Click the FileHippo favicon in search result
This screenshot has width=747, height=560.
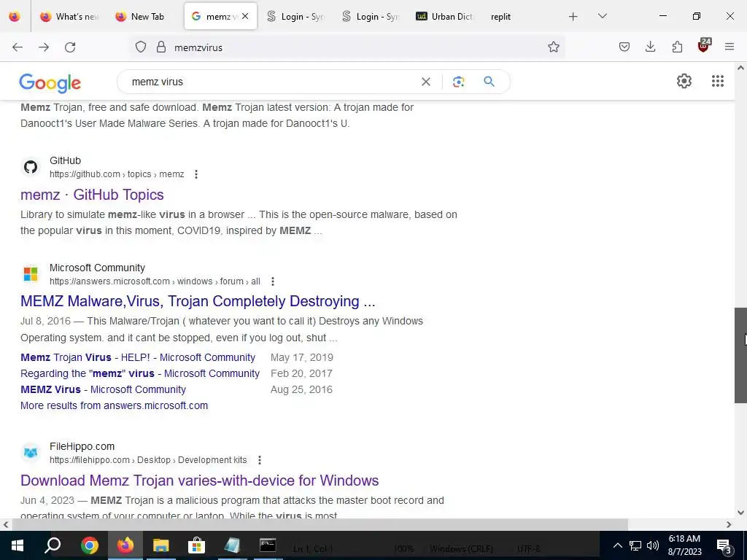coord(31,453)
